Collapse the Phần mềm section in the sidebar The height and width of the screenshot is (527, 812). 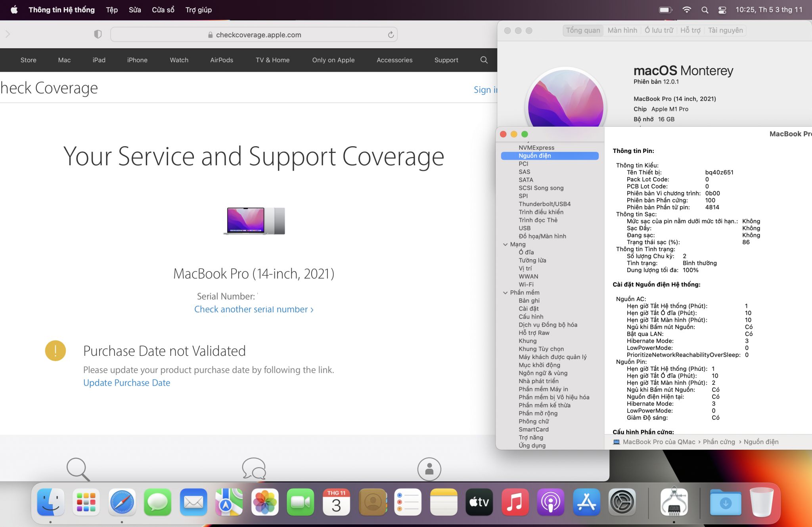505,293
